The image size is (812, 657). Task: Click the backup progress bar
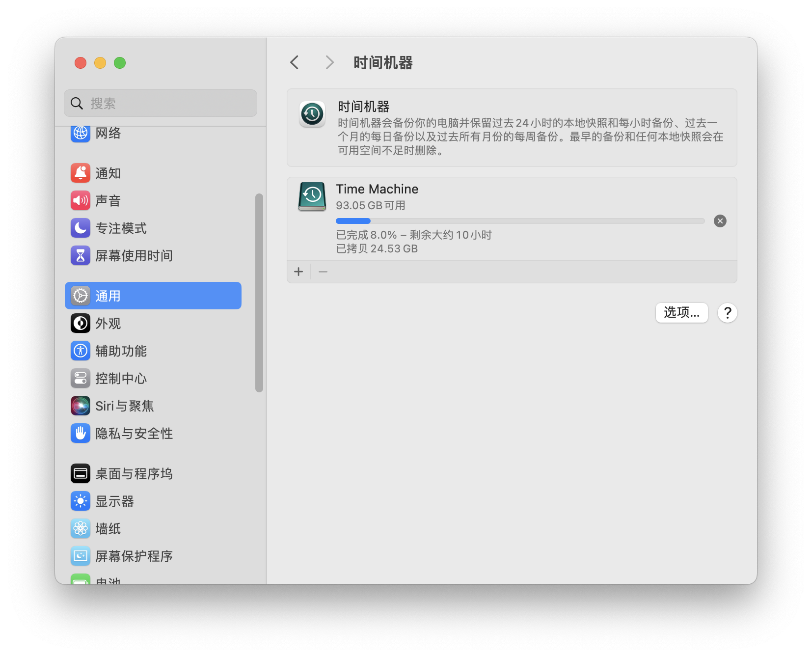click(x=520, y=221)
